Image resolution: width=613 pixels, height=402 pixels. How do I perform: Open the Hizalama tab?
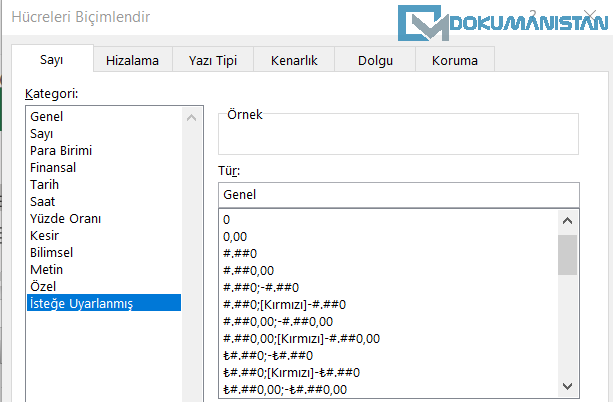[x=133, y=60]
